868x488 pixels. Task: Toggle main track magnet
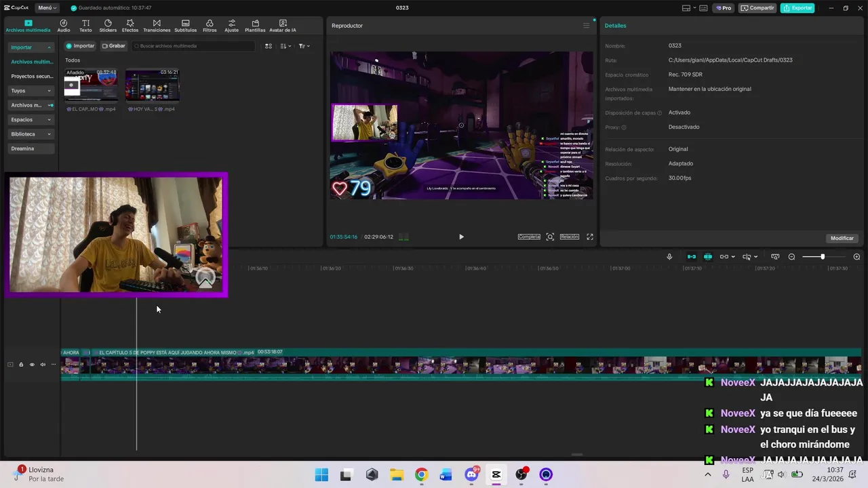point(692,257)
